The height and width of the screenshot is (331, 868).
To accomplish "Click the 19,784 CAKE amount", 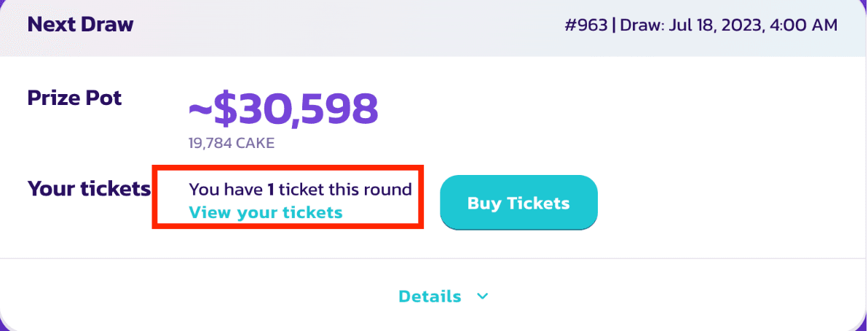I will (x=231, y=143).
